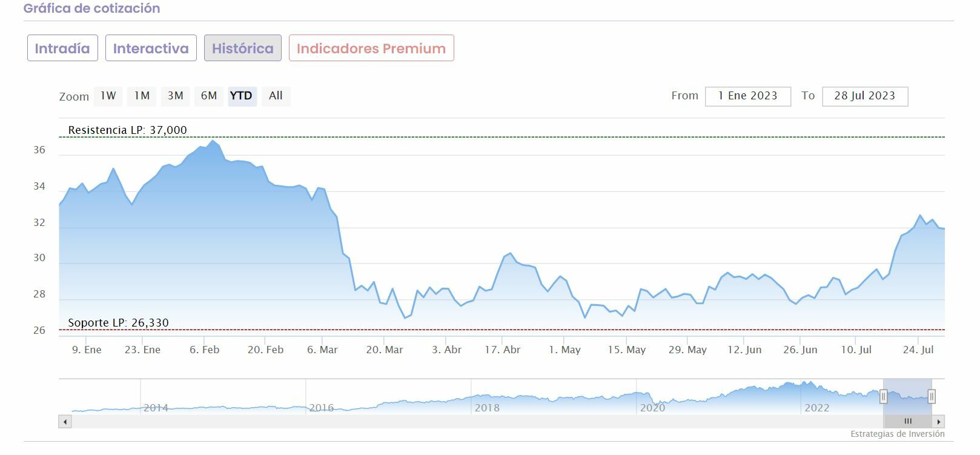The width and height of the screenshot is (980, 455).
Task: Show All historical data
Action: coord(276,96)
